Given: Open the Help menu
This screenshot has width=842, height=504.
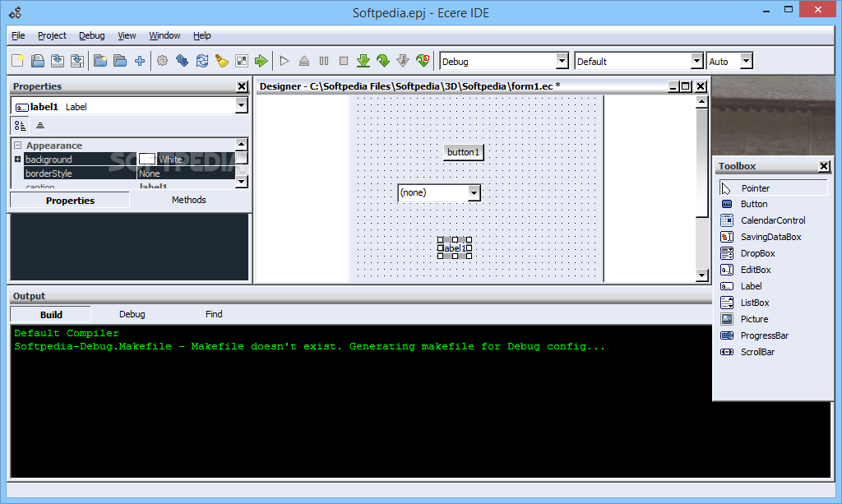Looking at the screenshot, I should [202, 35].
